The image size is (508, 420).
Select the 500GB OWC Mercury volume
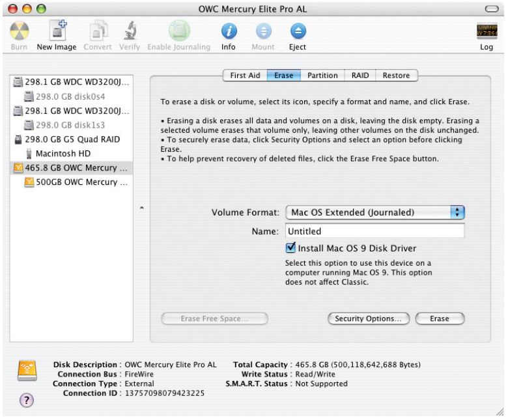tap(71, 182)
